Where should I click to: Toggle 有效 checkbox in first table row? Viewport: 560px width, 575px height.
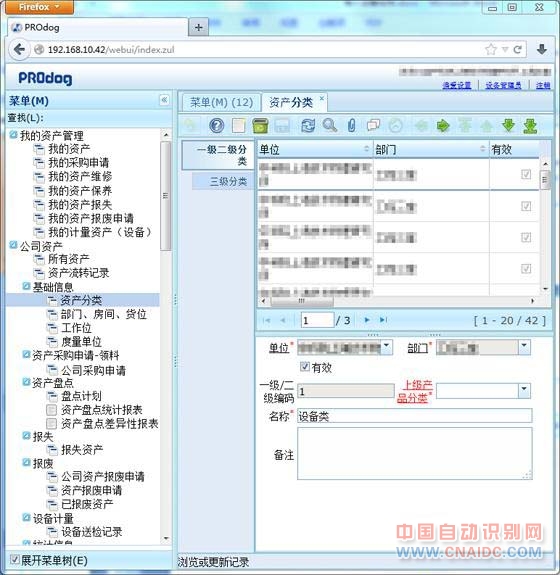point(526,174)
